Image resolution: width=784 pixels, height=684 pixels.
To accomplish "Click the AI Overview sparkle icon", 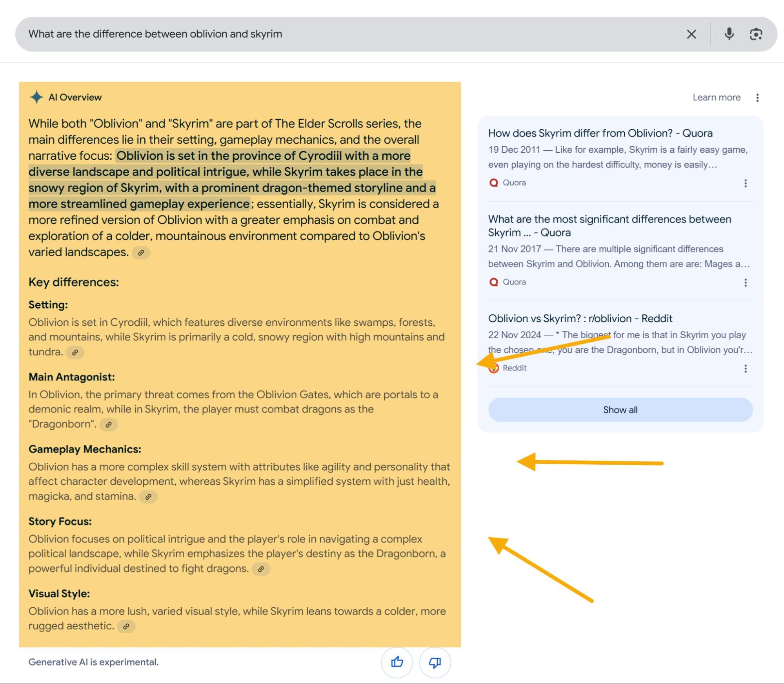I will [x=36, y=97].
